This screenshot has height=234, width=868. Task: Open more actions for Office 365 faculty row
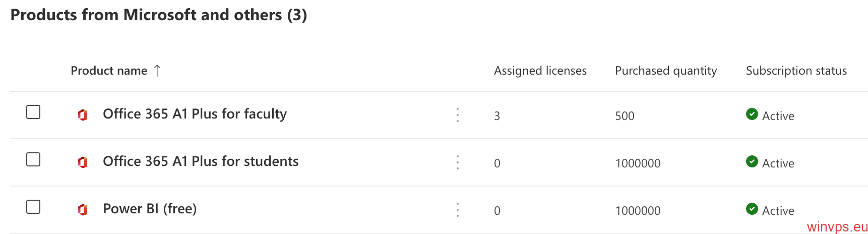pyautogui.click(x=458, y=115)
